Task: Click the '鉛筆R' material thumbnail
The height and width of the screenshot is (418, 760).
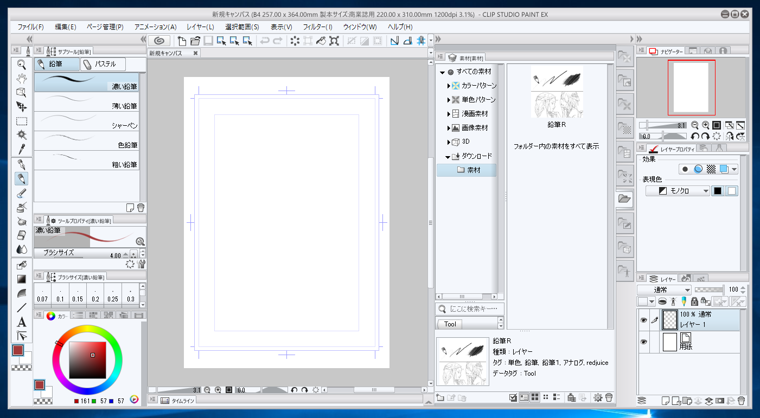Action: 556,92
